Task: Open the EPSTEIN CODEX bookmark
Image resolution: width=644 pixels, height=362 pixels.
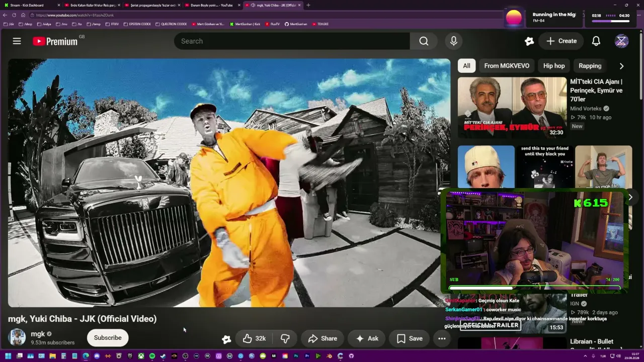Action: (137, 24)
